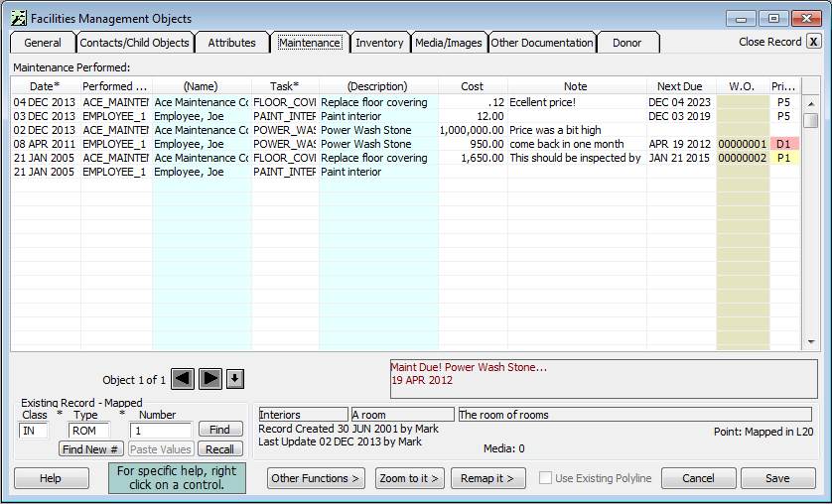The height and width of the screenshot is (504, 832).
Task: Select the 03 DEC 2013 date cell
Action: [x=46, y=116]
